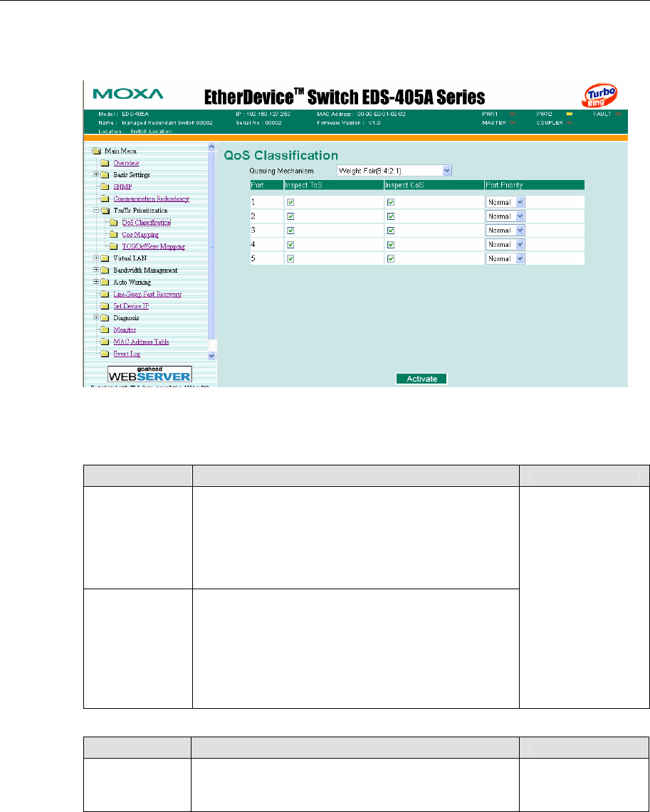
Task: Click the folder icon beside Virtual LAN
Action: coord(105,258)
